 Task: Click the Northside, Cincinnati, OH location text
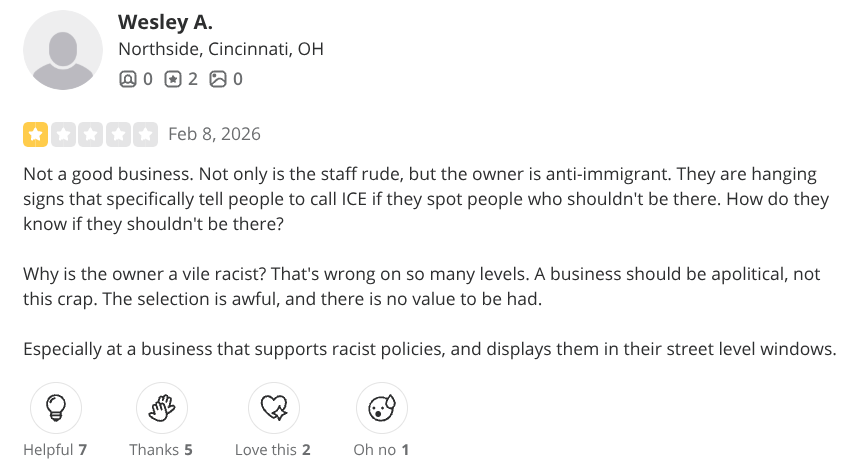pos(221,49)
